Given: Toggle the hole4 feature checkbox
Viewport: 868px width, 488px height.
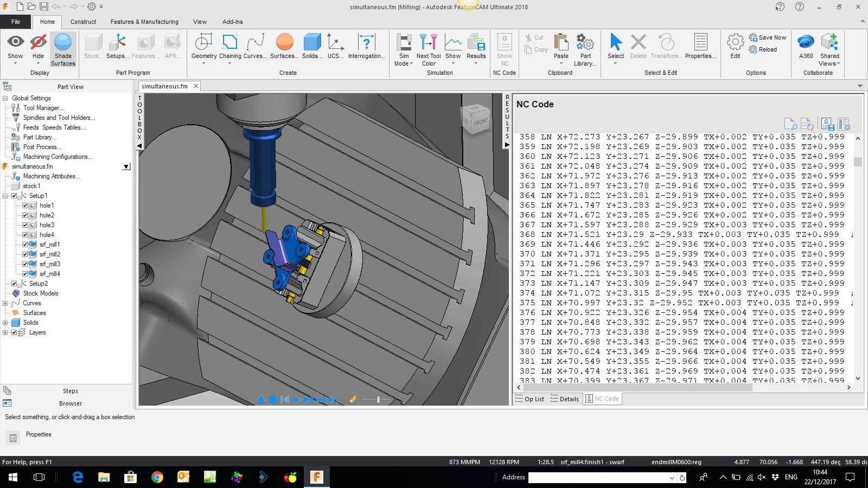Looking at the screenshot, I should (x=25, y=235).
